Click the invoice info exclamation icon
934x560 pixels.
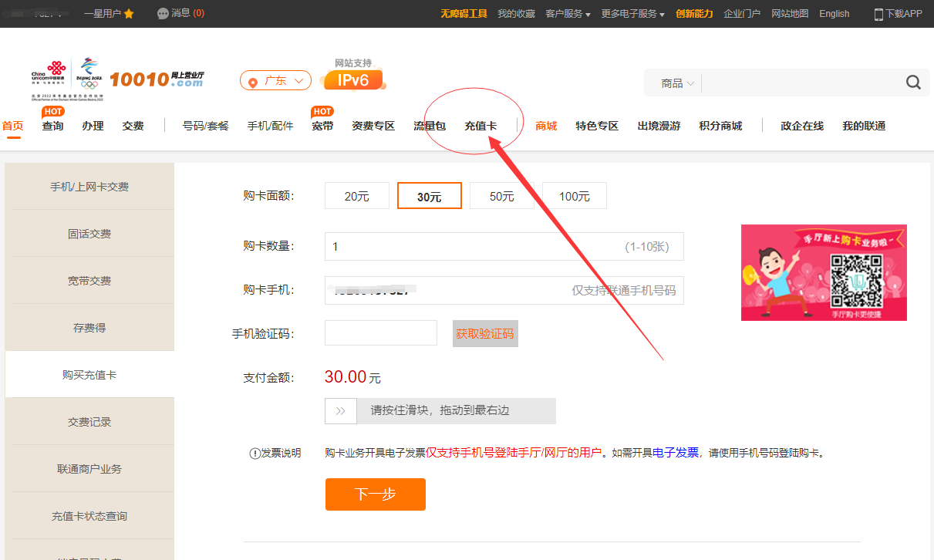click(255, 454)
